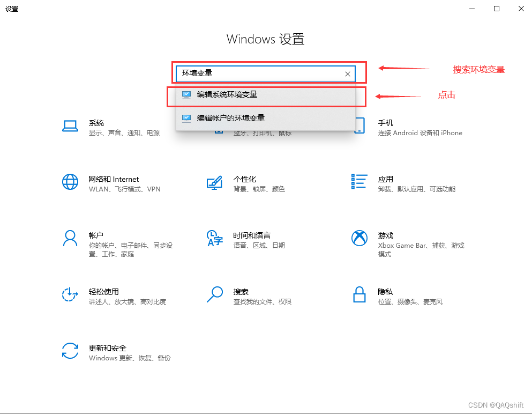Open the System settings laptop icon
This screenshot has height=414, width=532.
(70, 127)
